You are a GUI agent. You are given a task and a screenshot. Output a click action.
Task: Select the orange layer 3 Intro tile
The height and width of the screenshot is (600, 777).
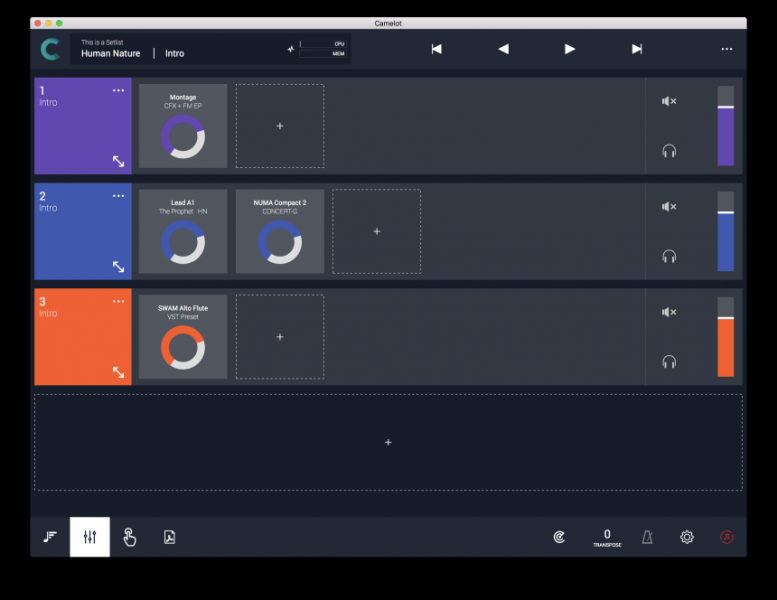click(x=83, y=337)
